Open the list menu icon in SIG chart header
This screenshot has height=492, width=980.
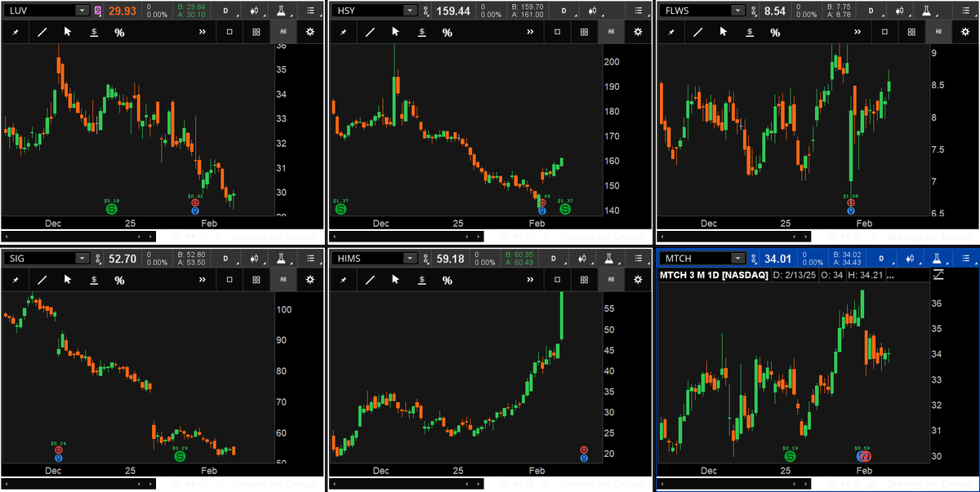(x=310, y=259)
